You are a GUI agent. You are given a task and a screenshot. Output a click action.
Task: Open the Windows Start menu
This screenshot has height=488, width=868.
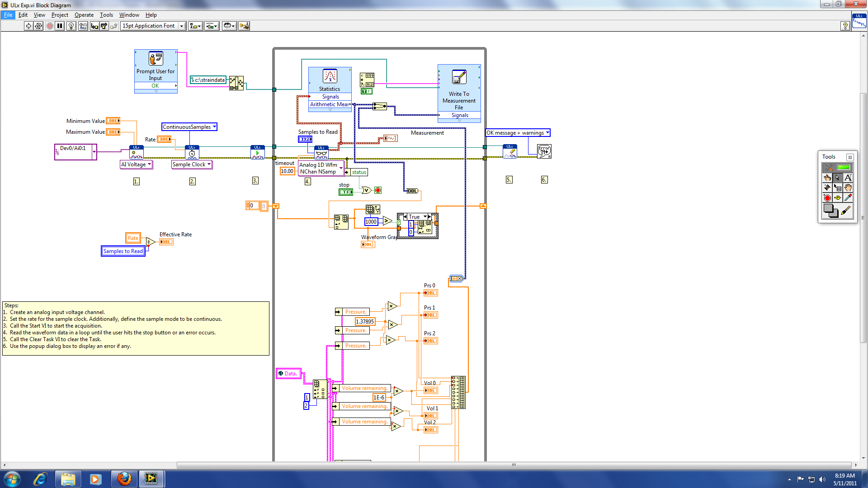12,479
